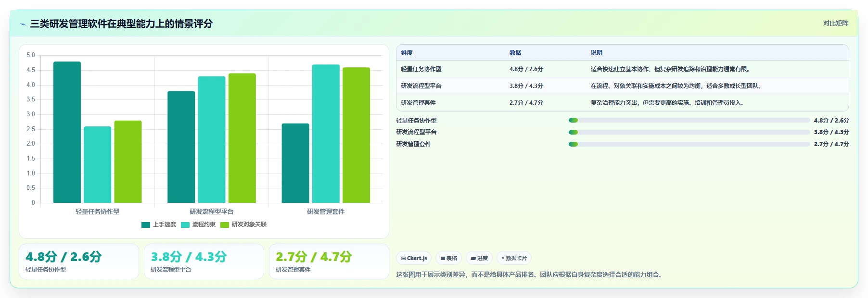The height and width of the screenshot is (298, 868).
Task: Click the 轻量任务协作型 label in progress list
Action: (416, 121)
